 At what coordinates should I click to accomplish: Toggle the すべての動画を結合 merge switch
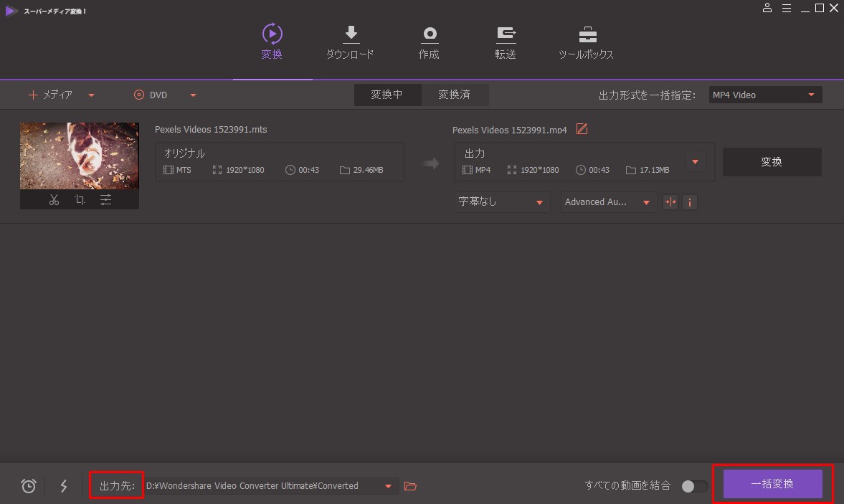[x=693, y=486]
